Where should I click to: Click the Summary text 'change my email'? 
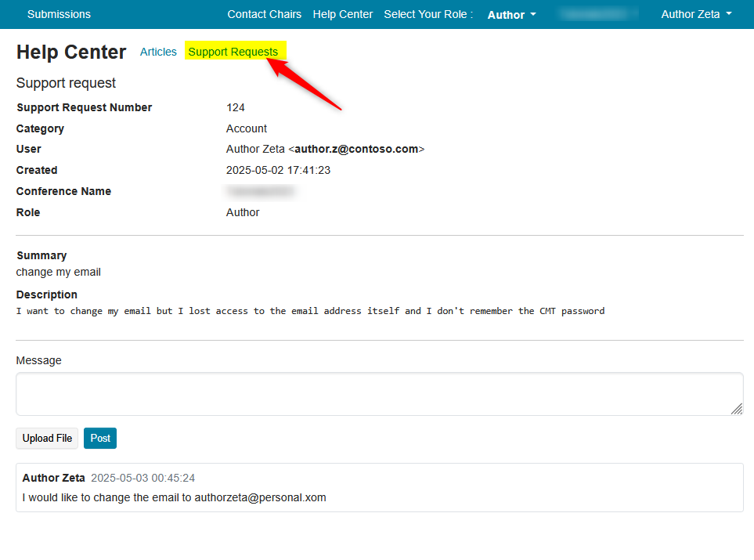tap(59, 272)
